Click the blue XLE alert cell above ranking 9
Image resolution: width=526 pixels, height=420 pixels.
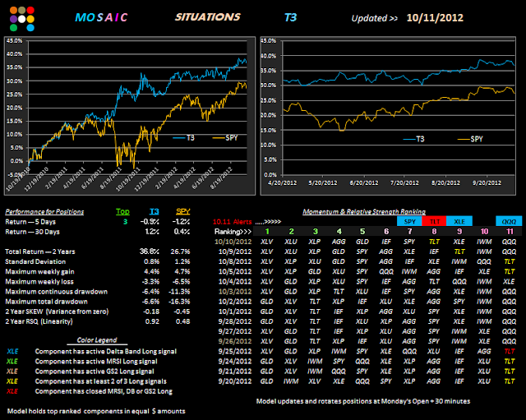(x=459, y=221)
